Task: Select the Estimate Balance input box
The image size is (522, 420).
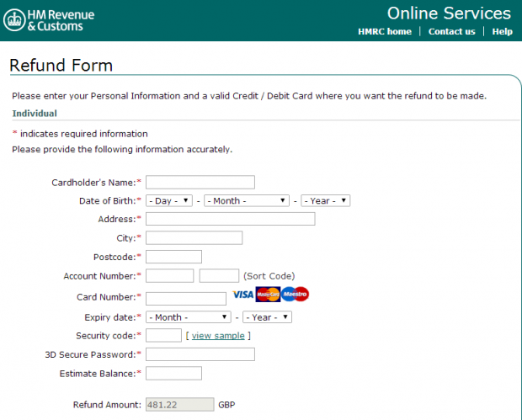Action: coord(173,374)
